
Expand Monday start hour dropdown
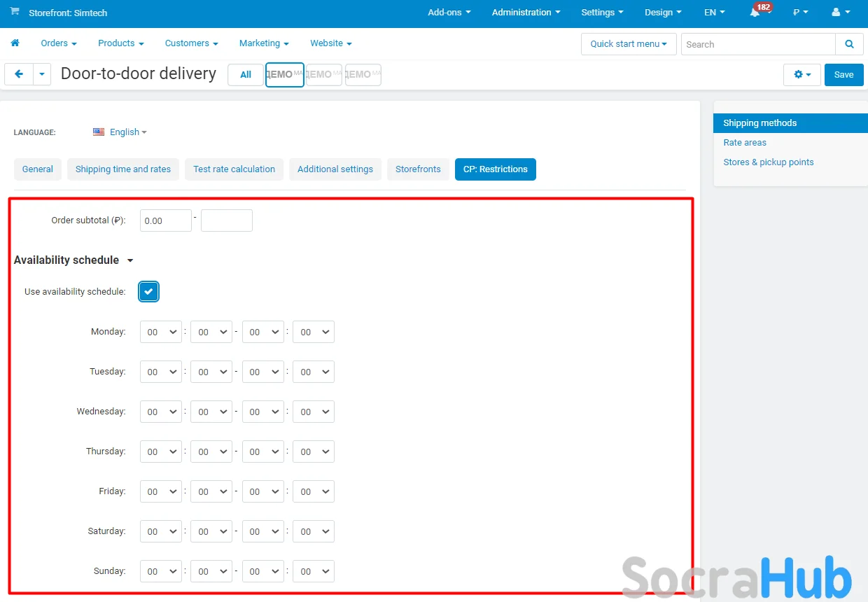(x=161, y=332)
